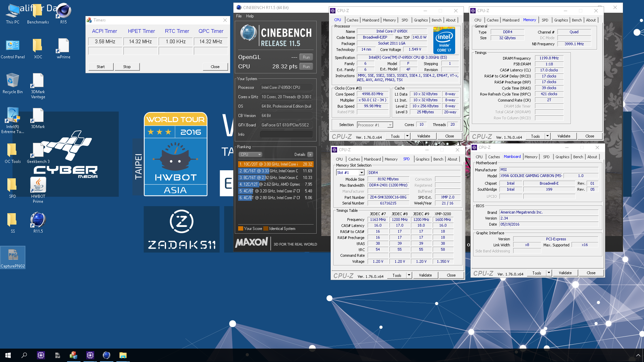The image size is (644, 362).
Task: Open Tools dropdown arrow in Memory tab window
Action: (x=547, y=136)
